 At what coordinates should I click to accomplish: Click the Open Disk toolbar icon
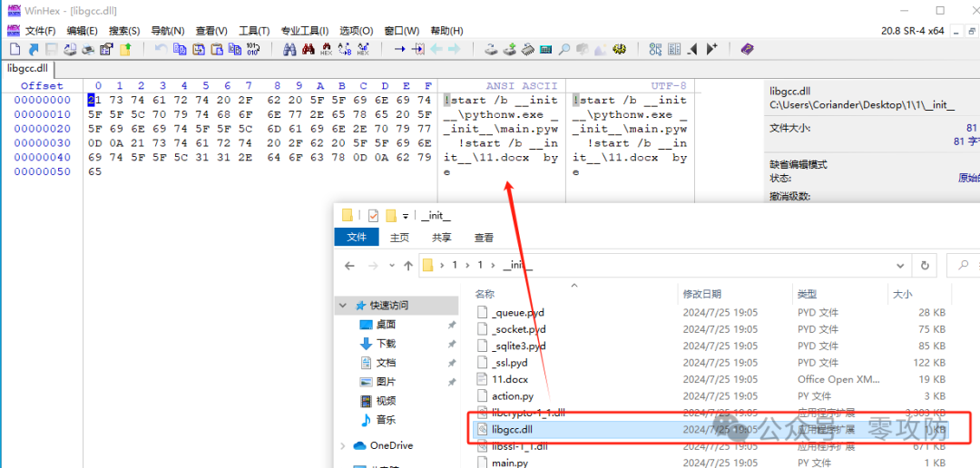[491, 49]
